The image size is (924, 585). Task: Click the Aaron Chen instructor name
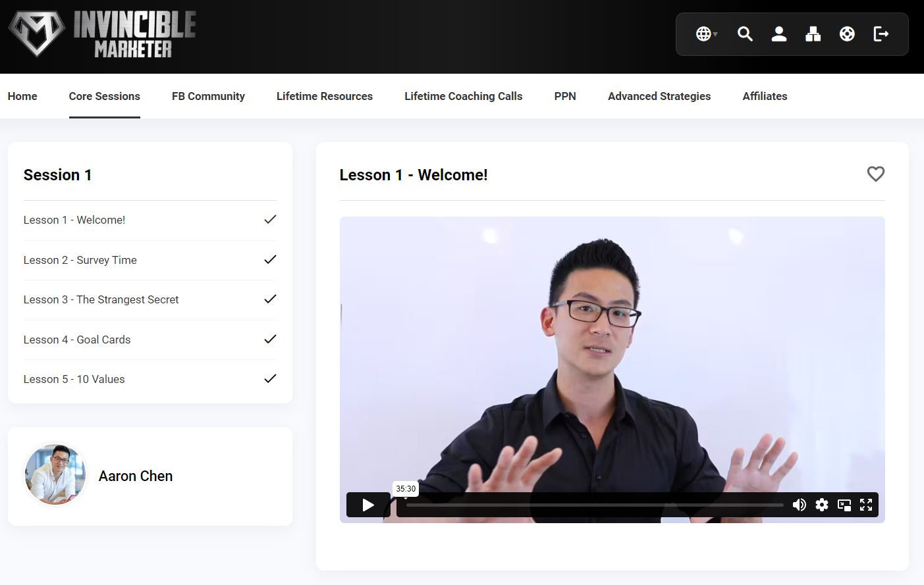coord(136,476)
